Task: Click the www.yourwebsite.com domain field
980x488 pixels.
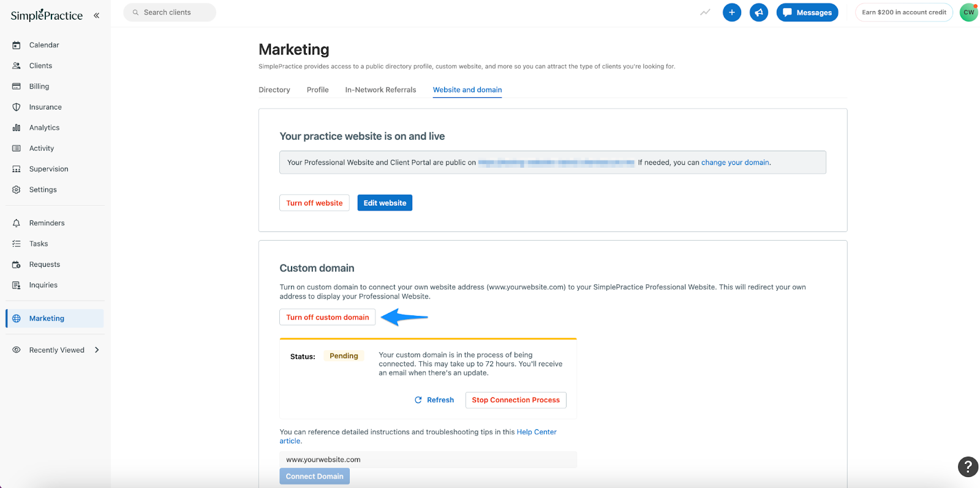Action: pos(428,460)
